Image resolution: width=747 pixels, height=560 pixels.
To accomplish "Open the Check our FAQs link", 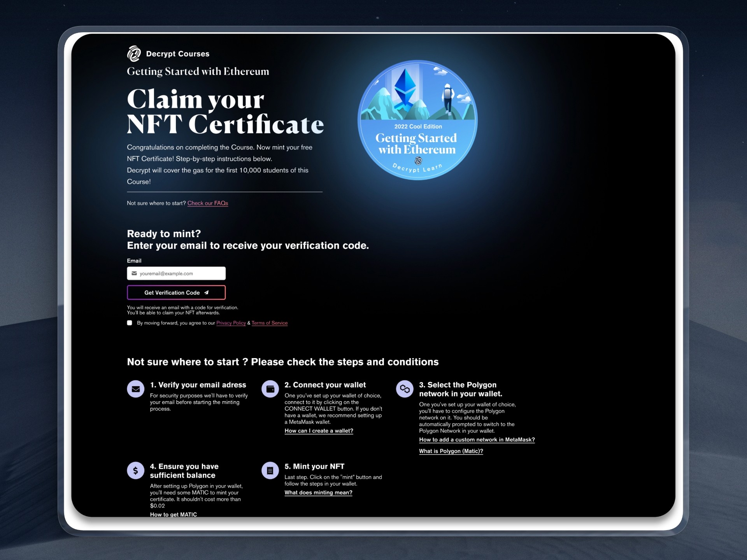I will 207,203.
